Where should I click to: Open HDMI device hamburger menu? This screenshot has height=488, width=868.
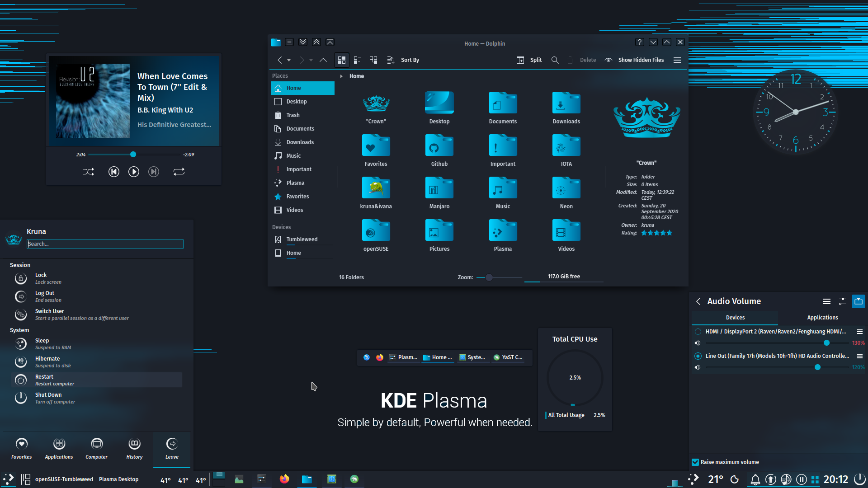coord(860,332)
